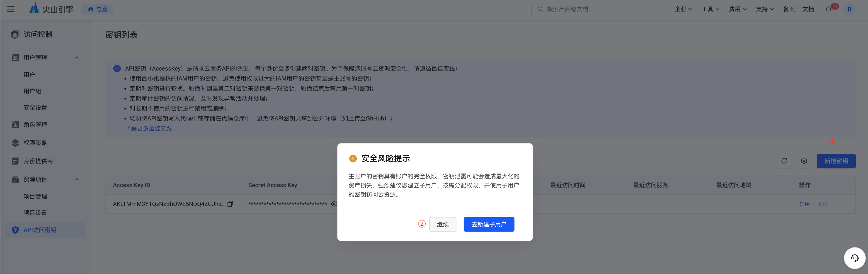Copy the Access Key ID
868x274 pixels.
[x=230, y=204]
